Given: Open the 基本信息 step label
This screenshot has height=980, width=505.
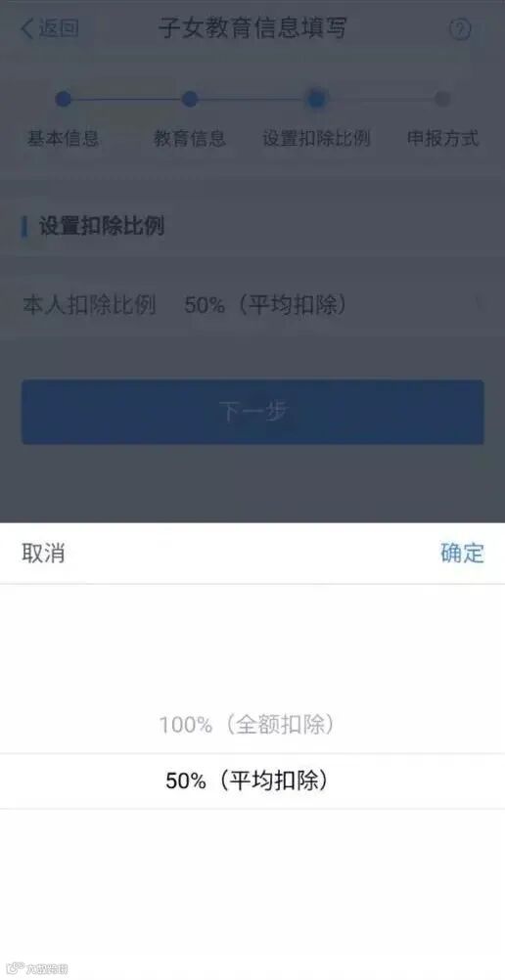Looking at the screenshot, I should pos(64,138).
